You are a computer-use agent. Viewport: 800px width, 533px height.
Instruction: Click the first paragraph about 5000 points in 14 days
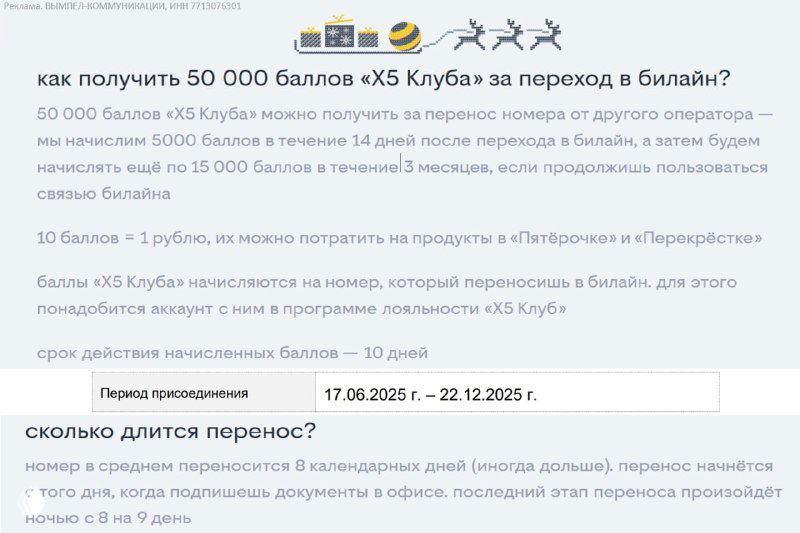click(x=399, y=153)
